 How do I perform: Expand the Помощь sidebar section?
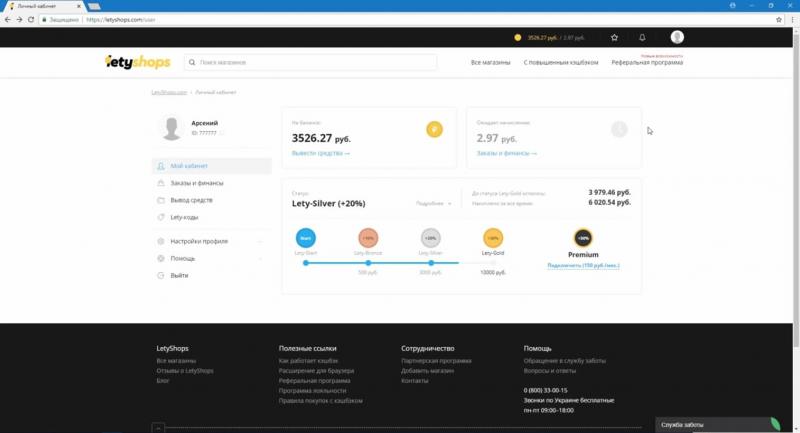pyautogui.click(x=183, y=258)
